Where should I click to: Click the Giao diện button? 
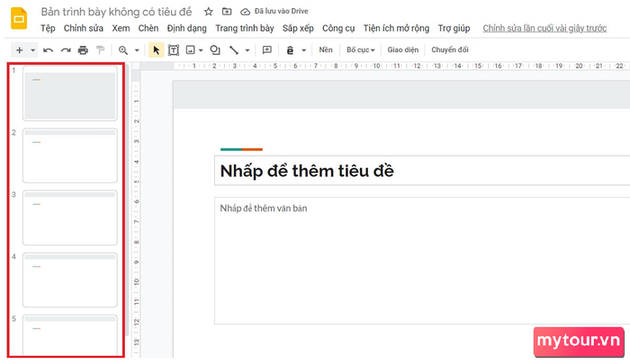coord(403,49)
